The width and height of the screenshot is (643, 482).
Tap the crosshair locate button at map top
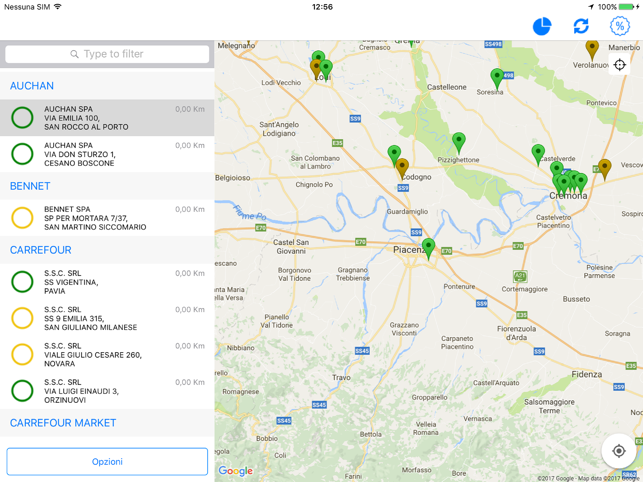tap(619, 64)
